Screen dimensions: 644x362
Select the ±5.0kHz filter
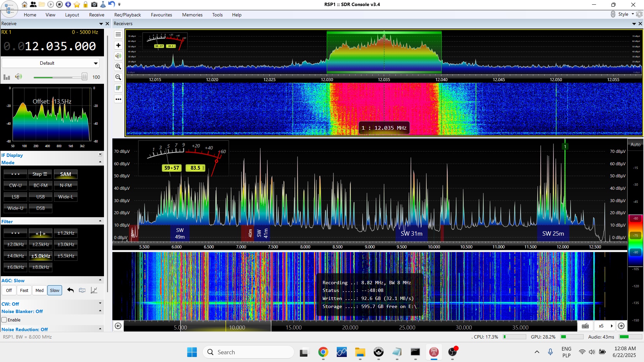point(41,256)
